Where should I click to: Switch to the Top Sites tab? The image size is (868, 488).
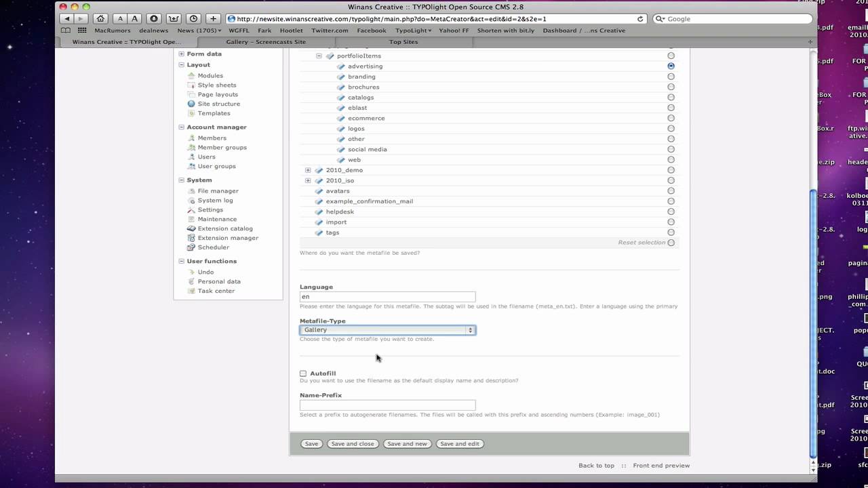click(403, 42)
